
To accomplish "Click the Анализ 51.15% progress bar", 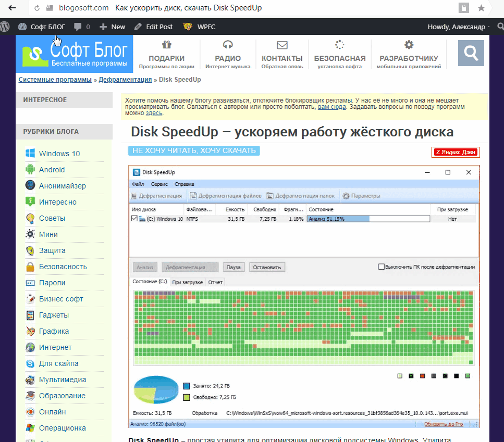I will coord(368,219).
